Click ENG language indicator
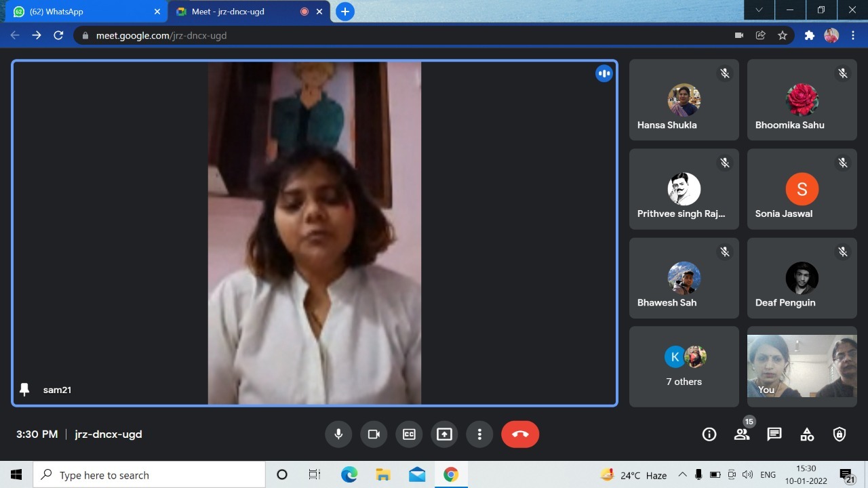The height and width of the screenshot is (488, 868). coord(768,475)
